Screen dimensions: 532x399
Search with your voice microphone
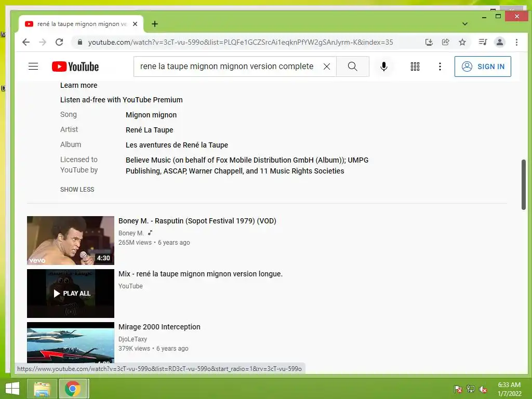click(x=384, y=66)
